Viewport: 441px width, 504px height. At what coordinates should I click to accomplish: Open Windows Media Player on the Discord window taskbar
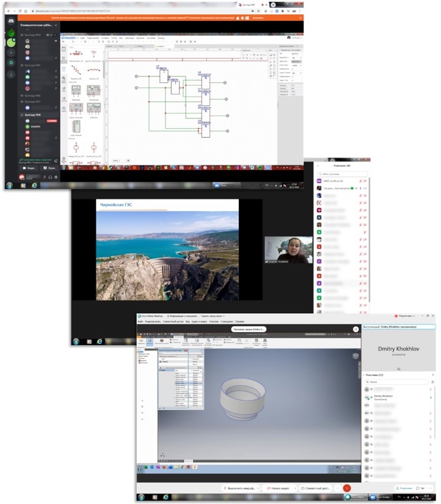tap(23, 186)
